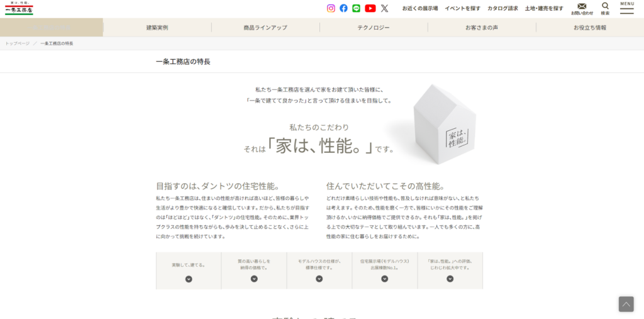Open the 商品ラインアップ navigation tab
This screenshot has width=644, height=319.
pyautogui.click(x=265, y=28)
